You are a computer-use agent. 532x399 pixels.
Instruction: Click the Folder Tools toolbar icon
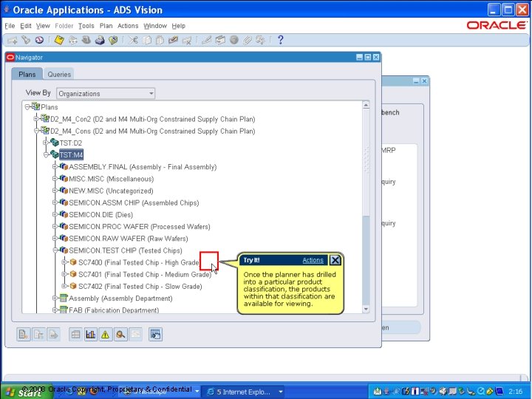click(x=261, y=41)
